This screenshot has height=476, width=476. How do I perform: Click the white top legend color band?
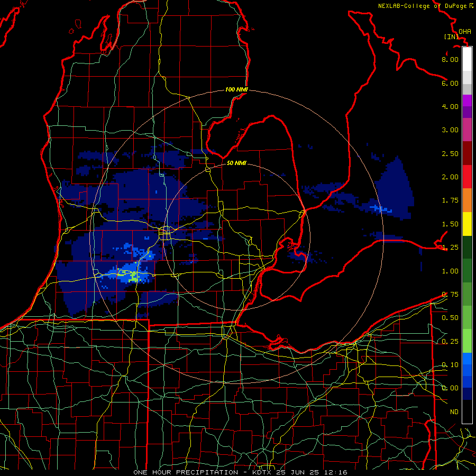[467, 59]
